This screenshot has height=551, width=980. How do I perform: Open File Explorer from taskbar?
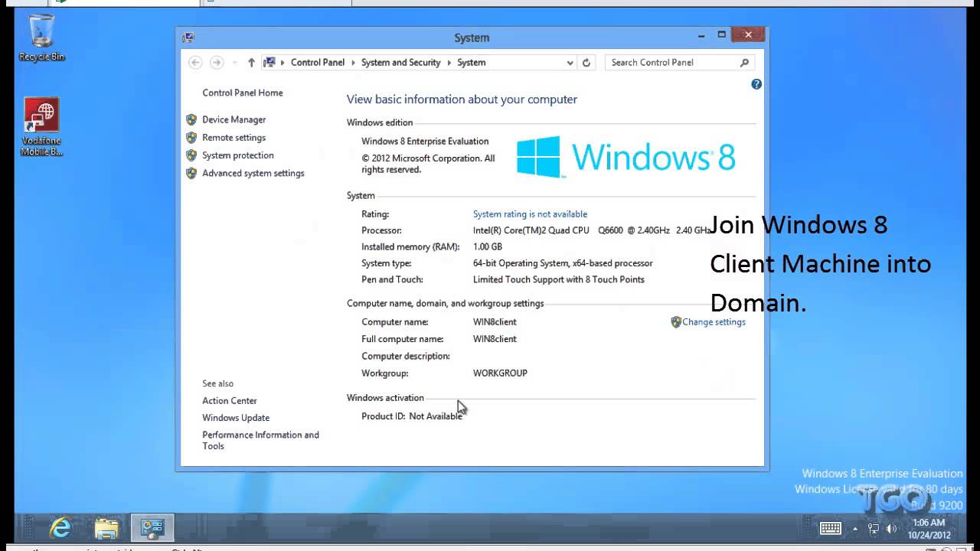106,527
